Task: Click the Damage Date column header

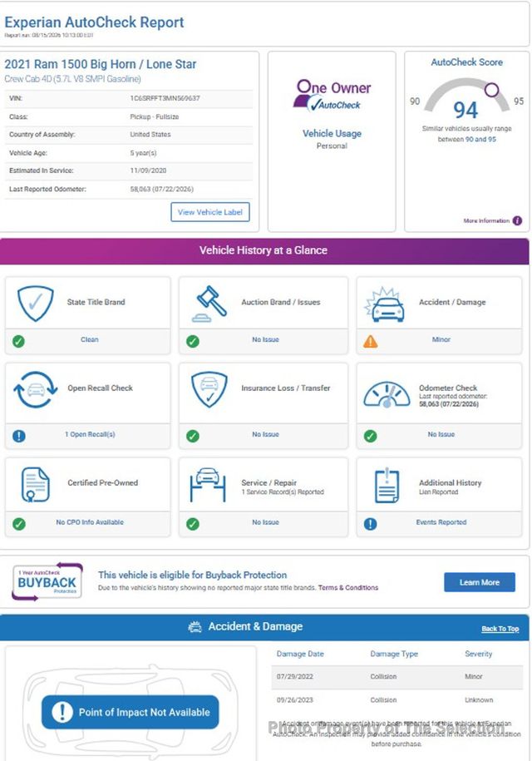Action: click(x=300, y=654)
